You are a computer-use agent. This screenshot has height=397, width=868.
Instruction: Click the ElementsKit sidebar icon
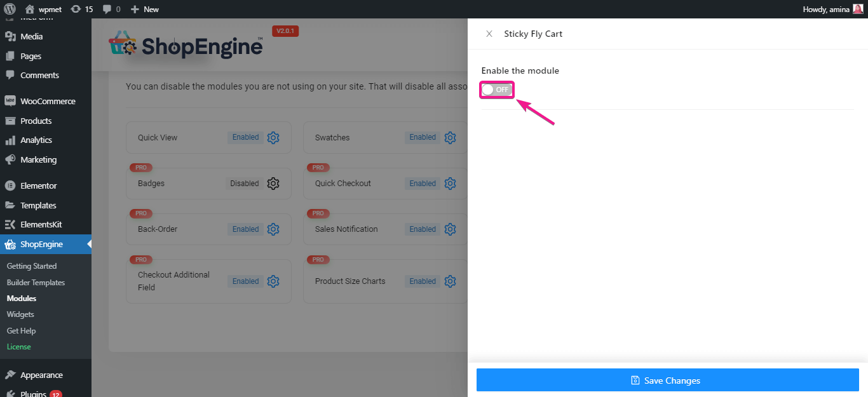pos(10,224)
